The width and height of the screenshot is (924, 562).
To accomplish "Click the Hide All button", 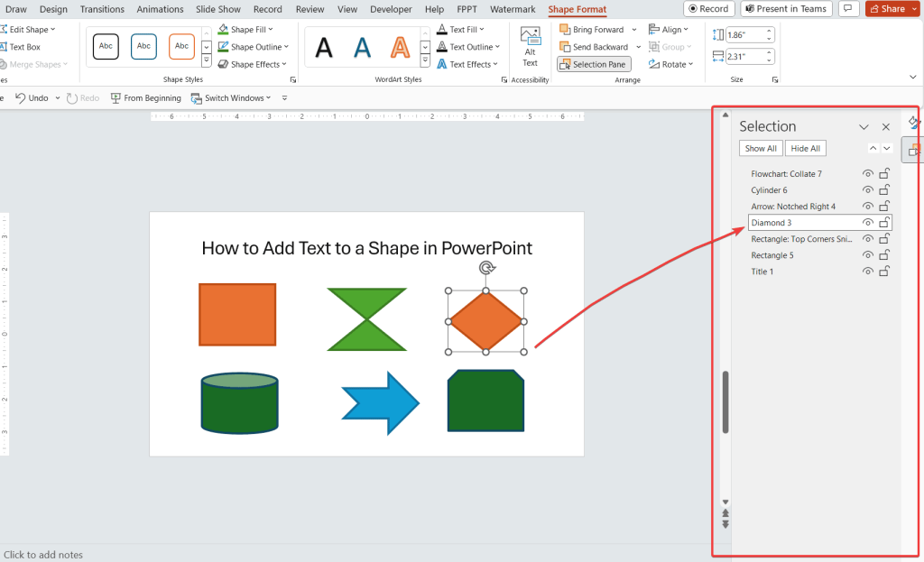I will [x=805, y=147].
